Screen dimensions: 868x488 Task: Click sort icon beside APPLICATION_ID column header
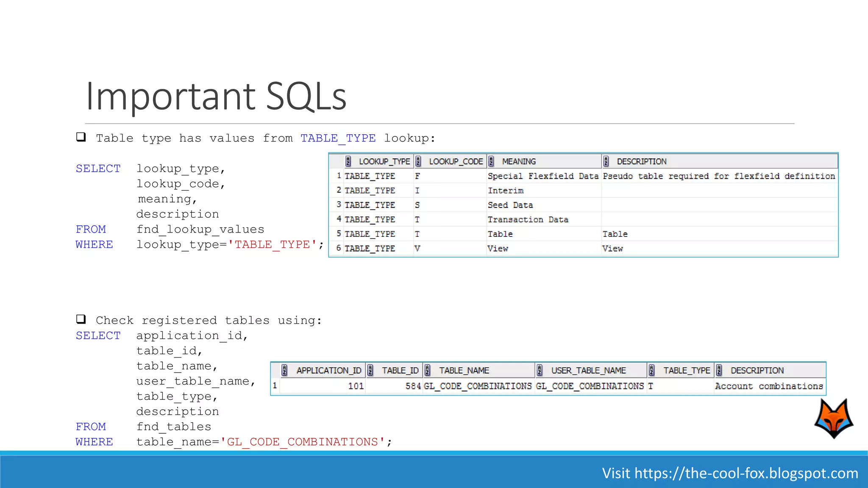(284, 371)
